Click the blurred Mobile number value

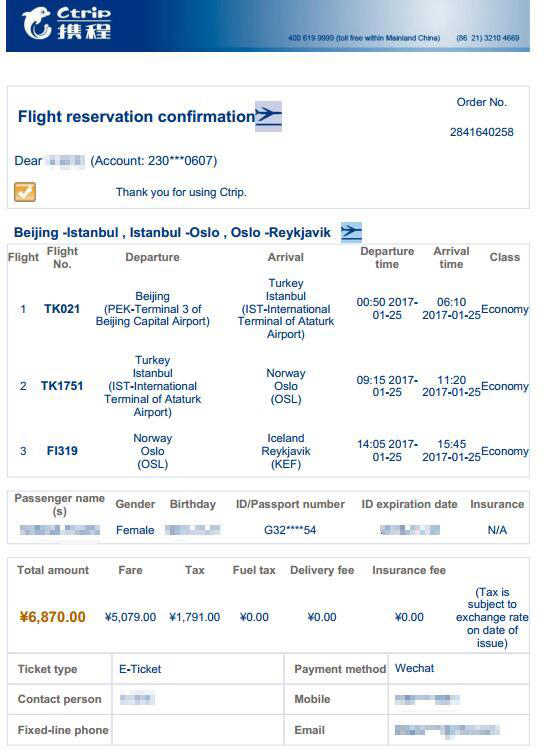427,699
